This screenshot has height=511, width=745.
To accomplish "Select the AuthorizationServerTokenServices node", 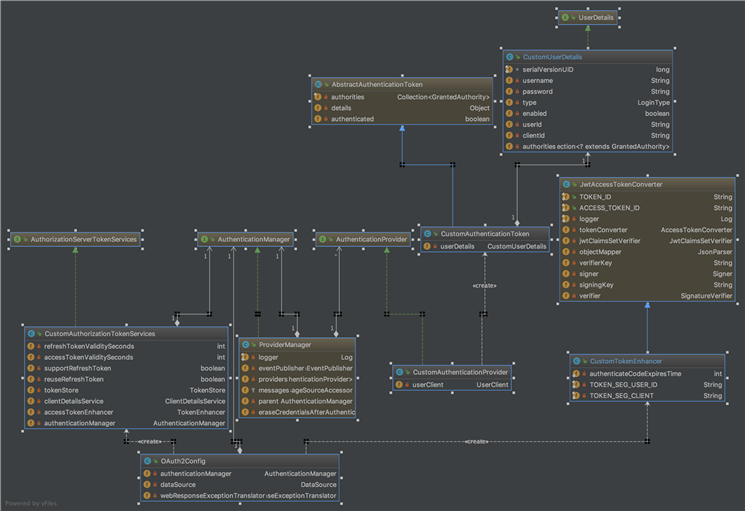I will [x=75, y=239].
